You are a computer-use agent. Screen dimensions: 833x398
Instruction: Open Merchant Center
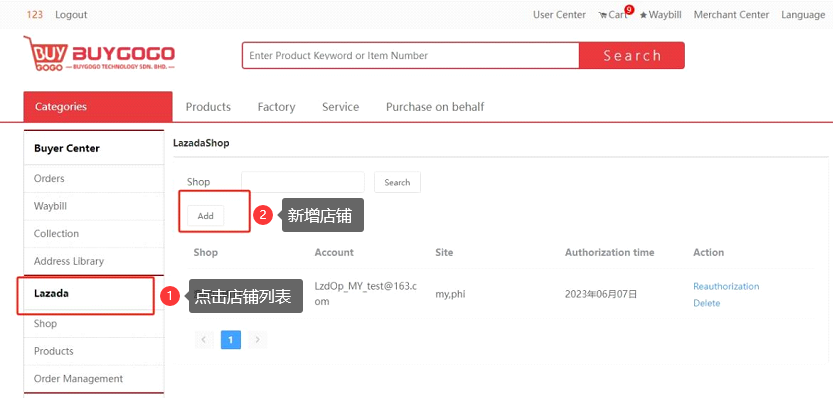[x=731, y=15]
